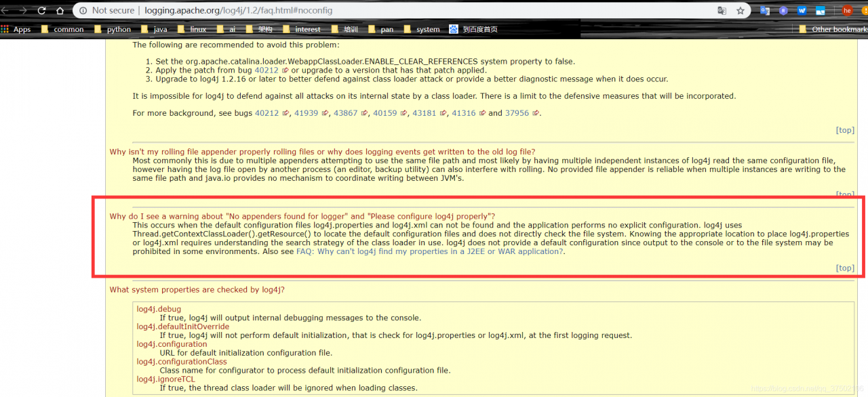Open the red 'he' profile avatar

[847, 11]
